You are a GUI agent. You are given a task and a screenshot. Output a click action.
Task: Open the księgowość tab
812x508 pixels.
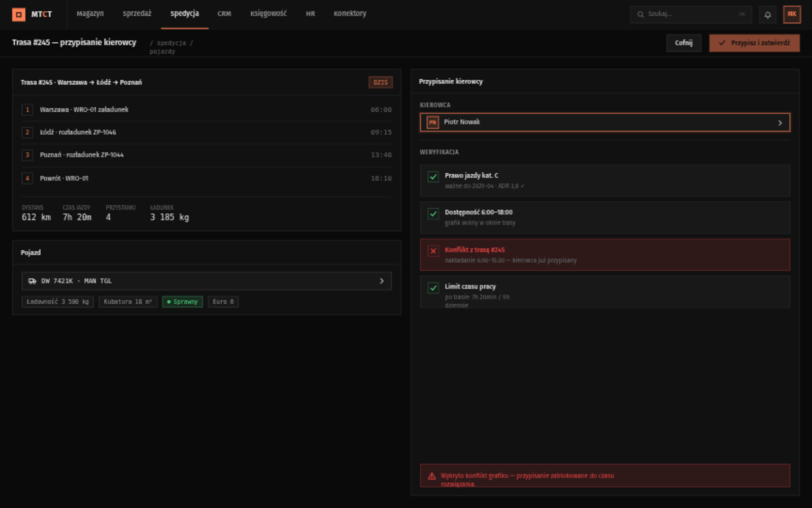click(x=268, y=14)
